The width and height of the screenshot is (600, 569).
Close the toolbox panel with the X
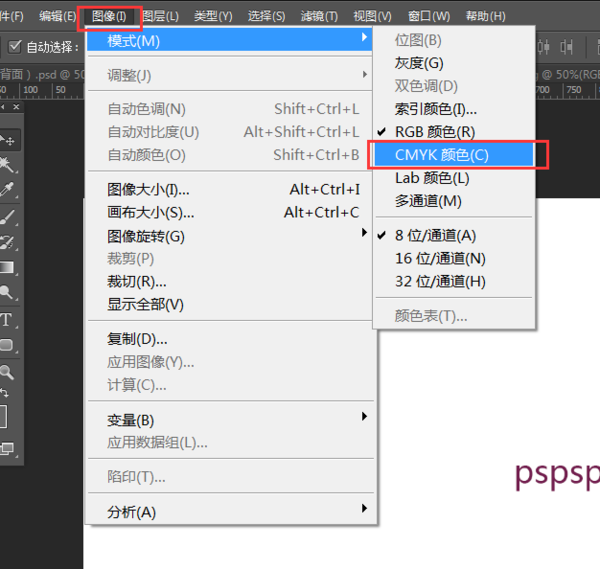click(x=16, y=107)
